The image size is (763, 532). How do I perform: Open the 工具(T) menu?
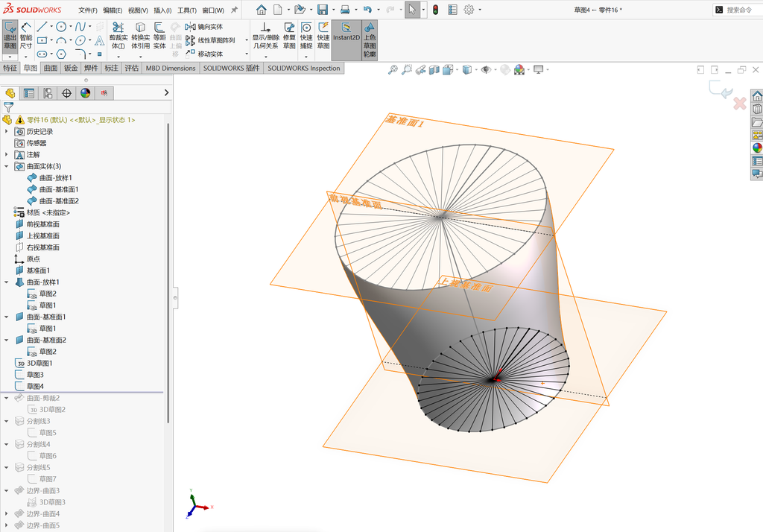187,10
